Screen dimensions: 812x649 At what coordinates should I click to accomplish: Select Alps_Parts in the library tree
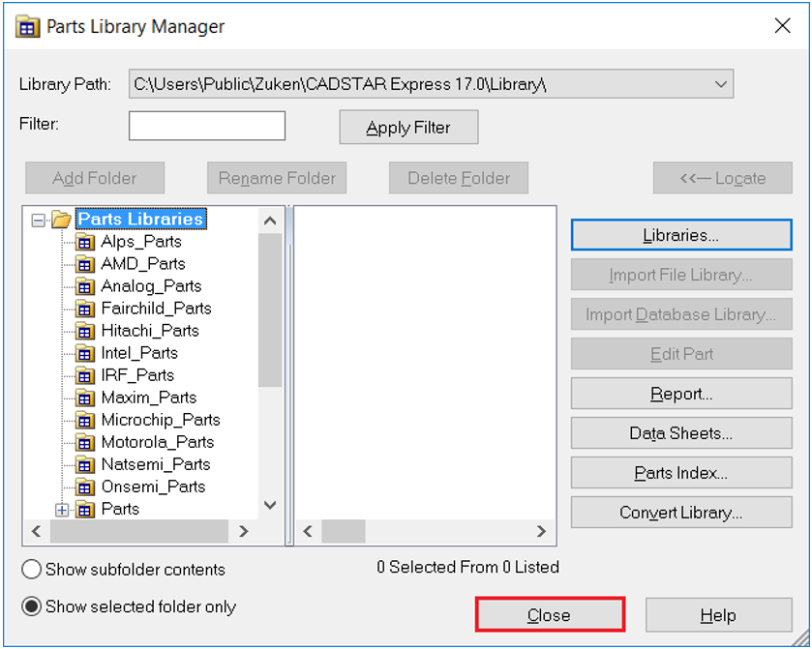click(141, 242)
